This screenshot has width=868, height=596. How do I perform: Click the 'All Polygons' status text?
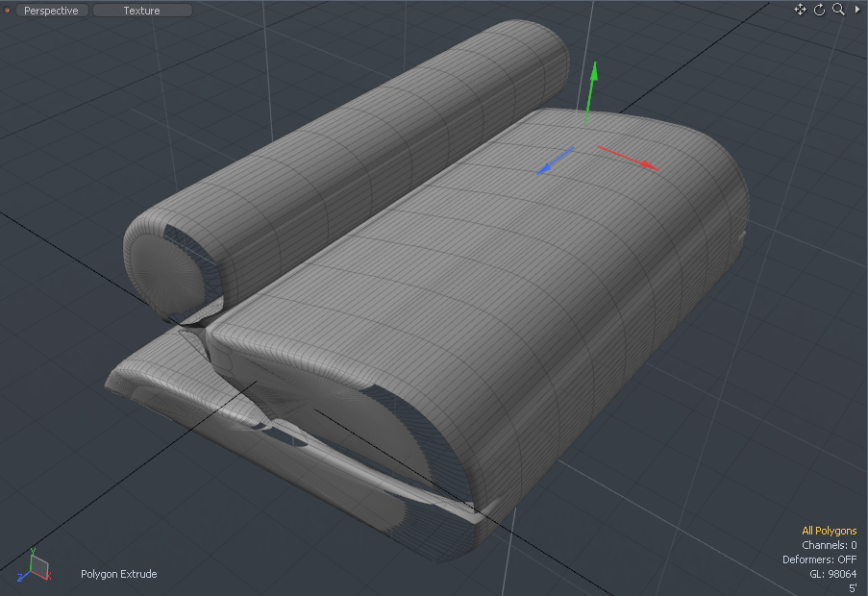click(x=830, y=531)
